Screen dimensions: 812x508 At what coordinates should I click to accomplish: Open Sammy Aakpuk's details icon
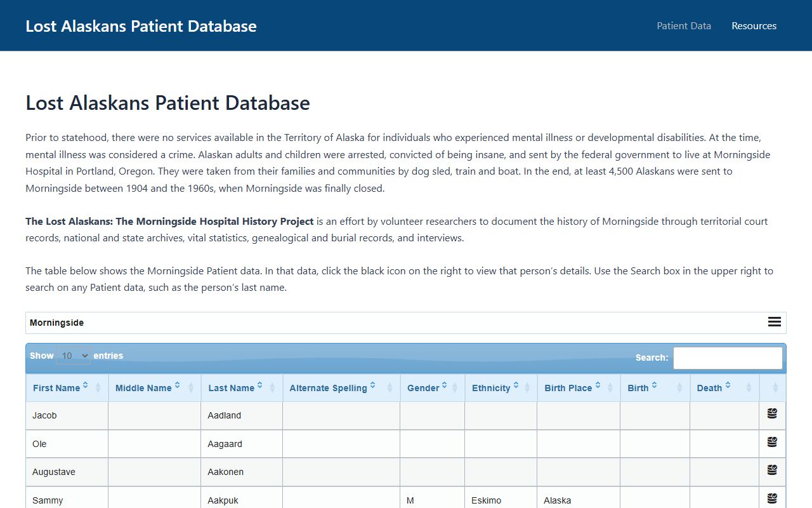(772, 499)
